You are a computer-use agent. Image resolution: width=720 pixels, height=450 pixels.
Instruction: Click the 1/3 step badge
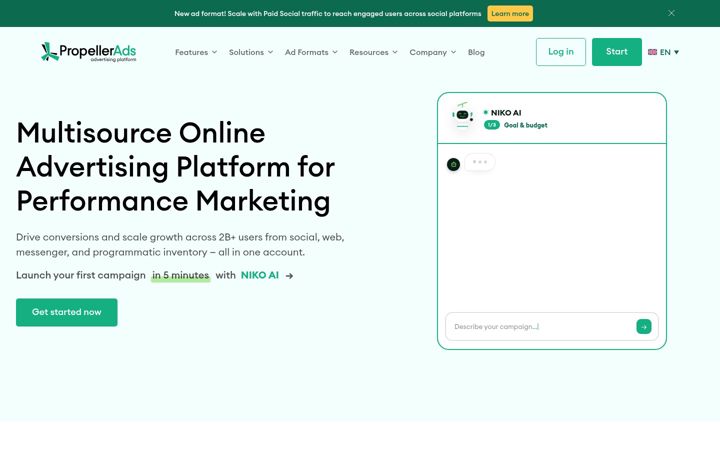(492, 125)
